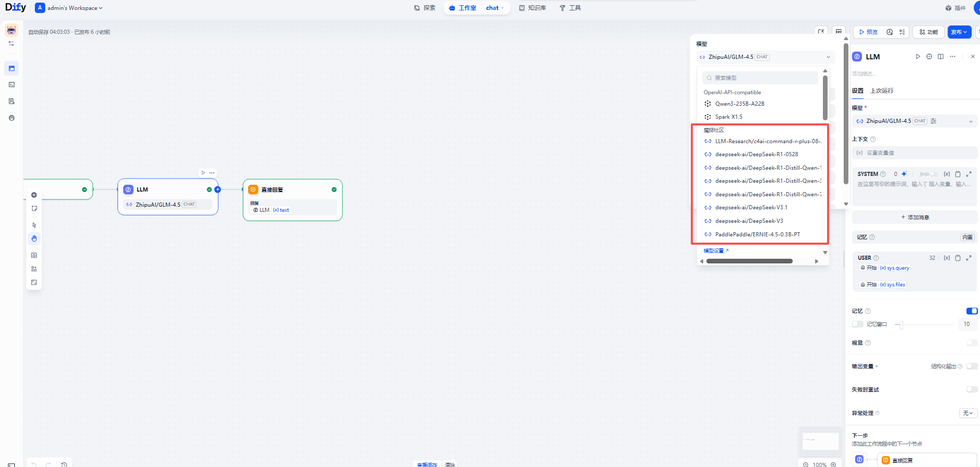Open the chat app dropdown in top nav
This screenshot has width=980, height=467.
pos(495,8)
